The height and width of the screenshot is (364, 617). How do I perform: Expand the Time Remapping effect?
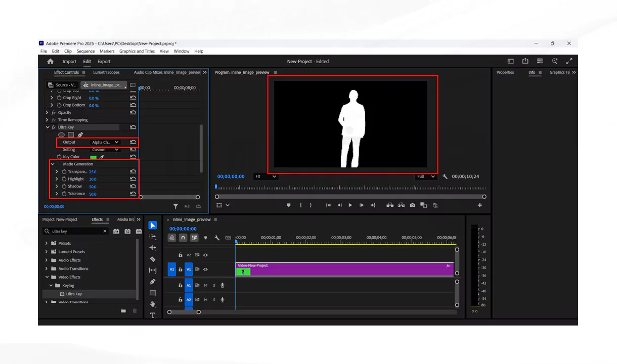pos(47,120)
